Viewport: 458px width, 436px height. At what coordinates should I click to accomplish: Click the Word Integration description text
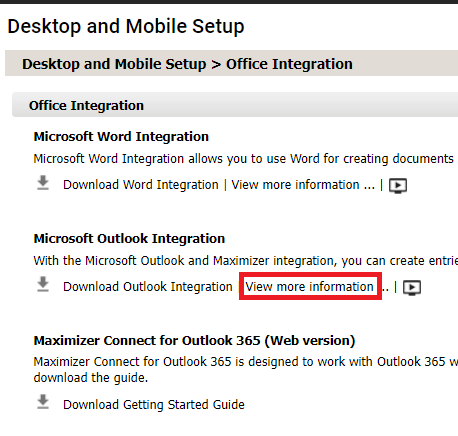244,159
